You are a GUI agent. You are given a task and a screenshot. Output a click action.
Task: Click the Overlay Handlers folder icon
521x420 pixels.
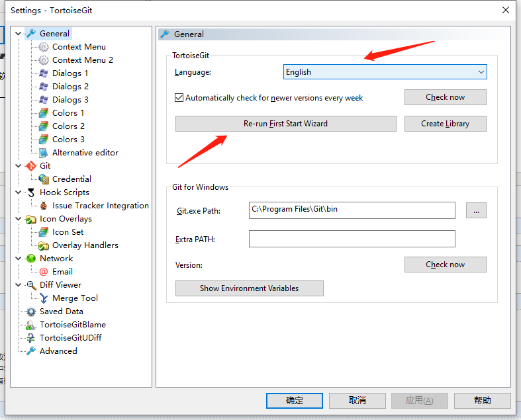click(x=44, y=245)
